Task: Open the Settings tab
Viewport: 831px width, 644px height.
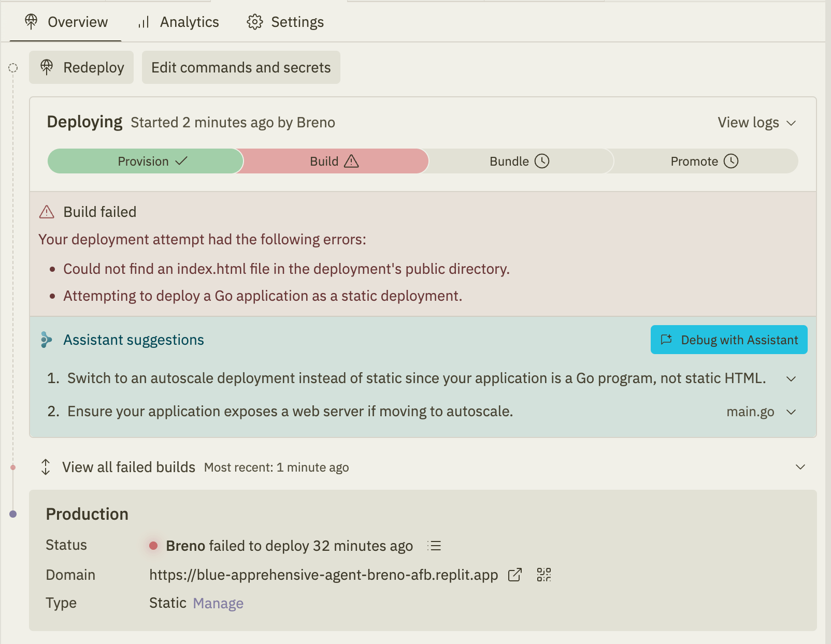Action: [x=285, y=22]
